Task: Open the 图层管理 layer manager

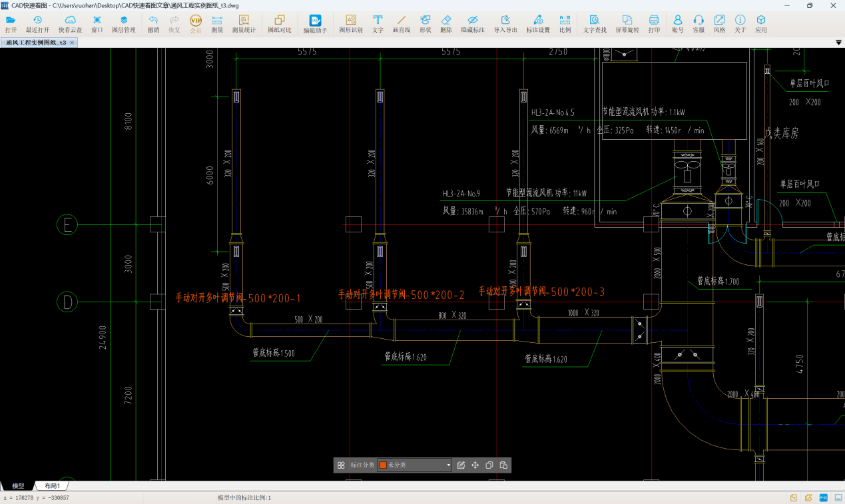Action: [x=123, y=24]
